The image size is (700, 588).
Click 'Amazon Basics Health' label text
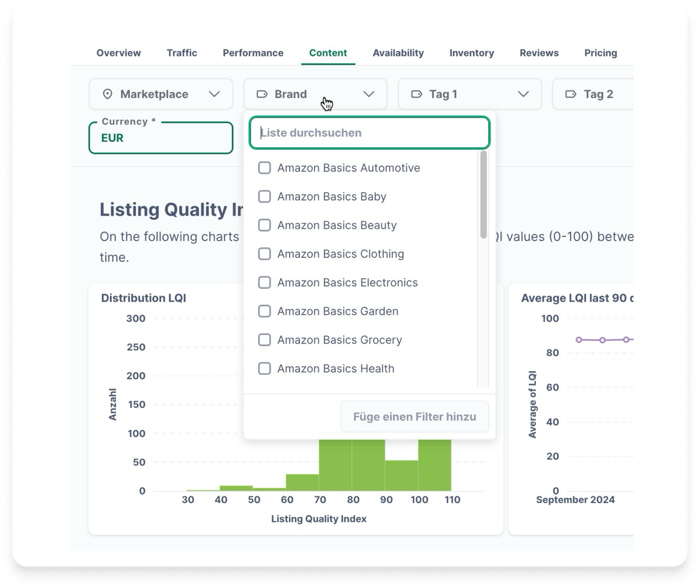pos(336,368)
